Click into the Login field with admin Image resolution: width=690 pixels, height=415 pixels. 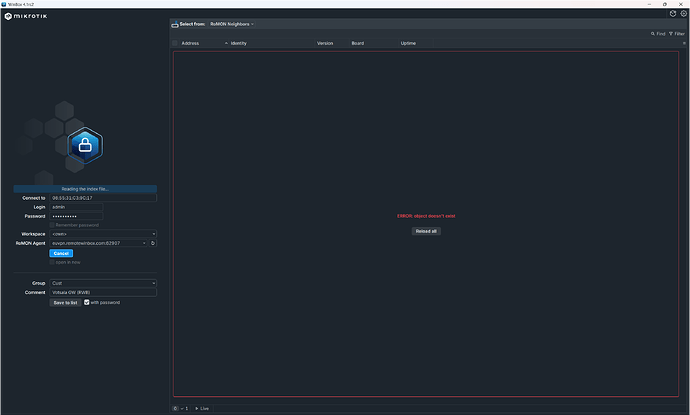76,207
